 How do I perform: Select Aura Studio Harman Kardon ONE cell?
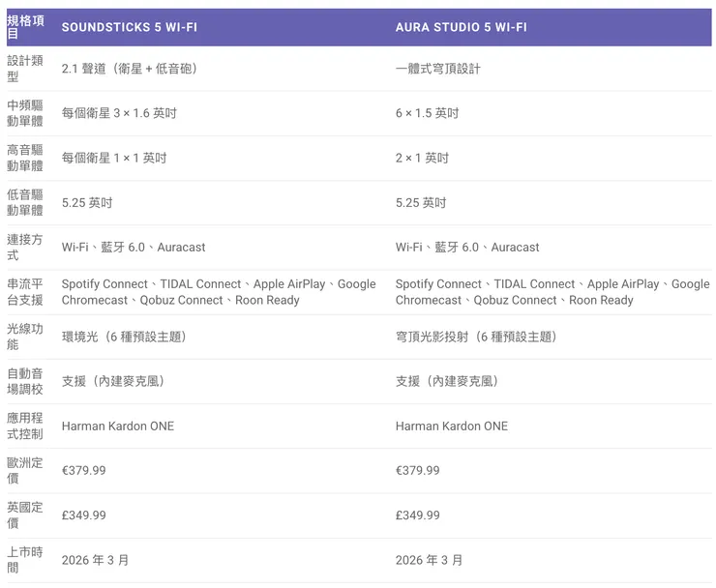[452, 426]
